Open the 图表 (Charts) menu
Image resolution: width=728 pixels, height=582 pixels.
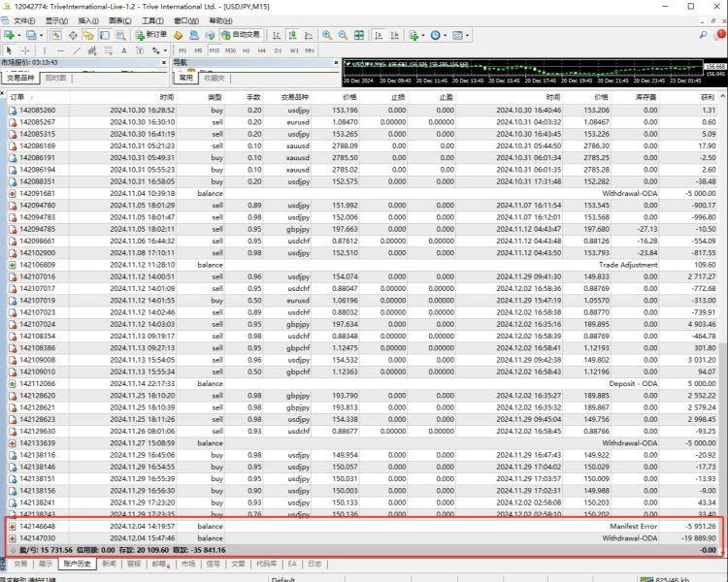click(x=120, y=20)
